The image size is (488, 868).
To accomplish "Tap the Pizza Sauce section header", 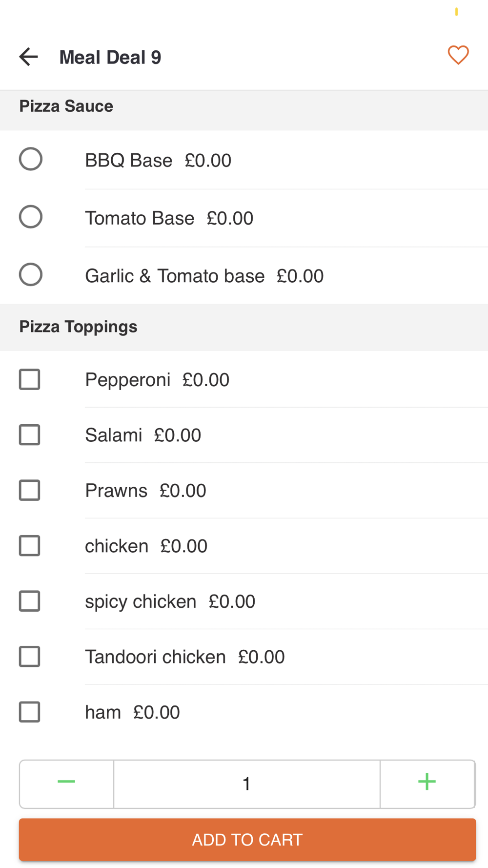I will (244, 106).
